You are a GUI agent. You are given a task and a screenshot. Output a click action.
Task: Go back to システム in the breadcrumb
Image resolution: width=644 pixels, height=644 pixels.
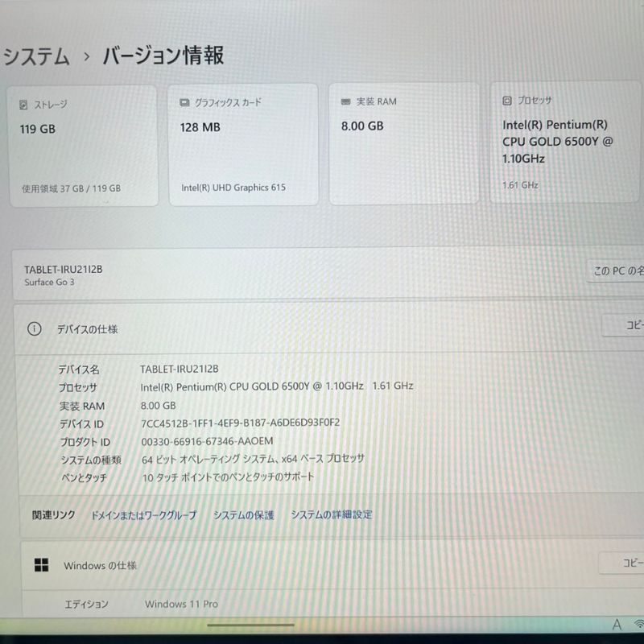pyautogui.click(x=36, y=56)
